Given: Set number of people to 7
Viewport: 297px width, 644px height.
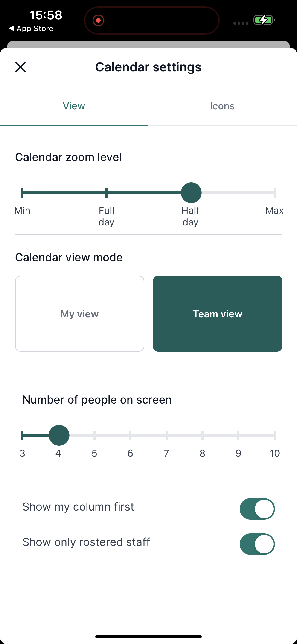Looking at the screenshot, I should pos(166,435).
